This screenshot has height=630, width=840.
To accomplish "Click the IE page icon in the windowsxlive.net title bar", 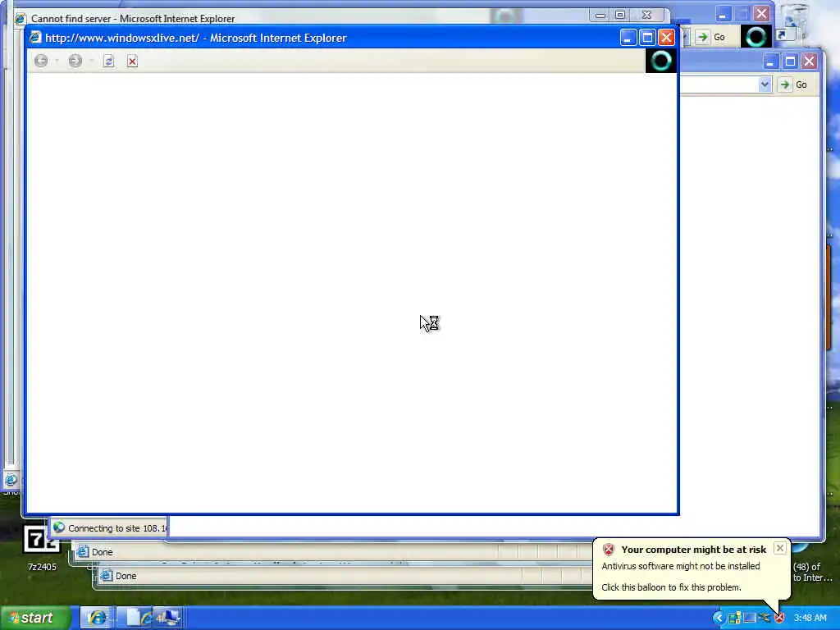I will pos(35,38).
